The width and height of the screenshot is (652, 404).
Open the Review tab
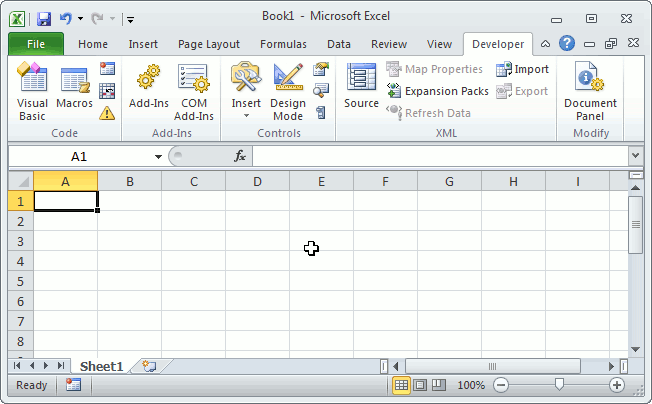[x=389, y=44]
